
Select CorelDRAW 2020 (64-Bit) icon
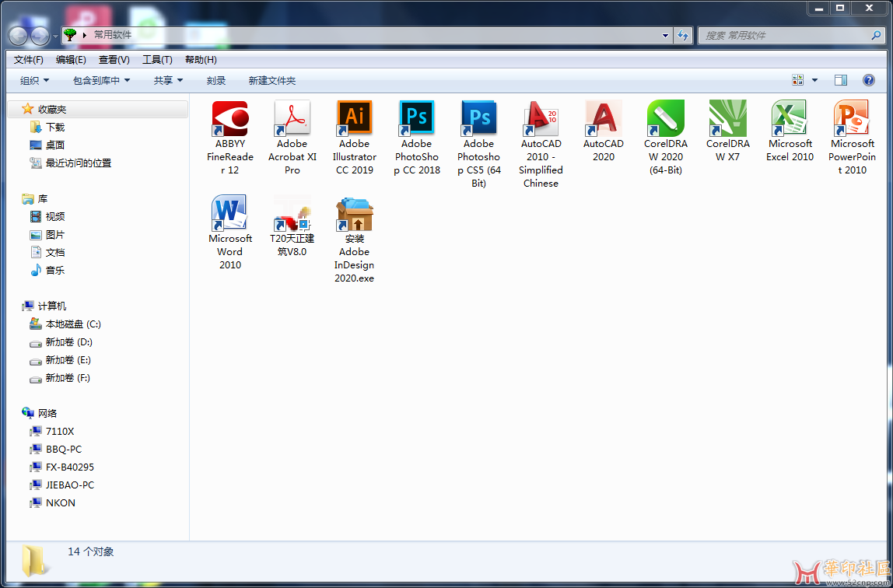click(666, 119)
